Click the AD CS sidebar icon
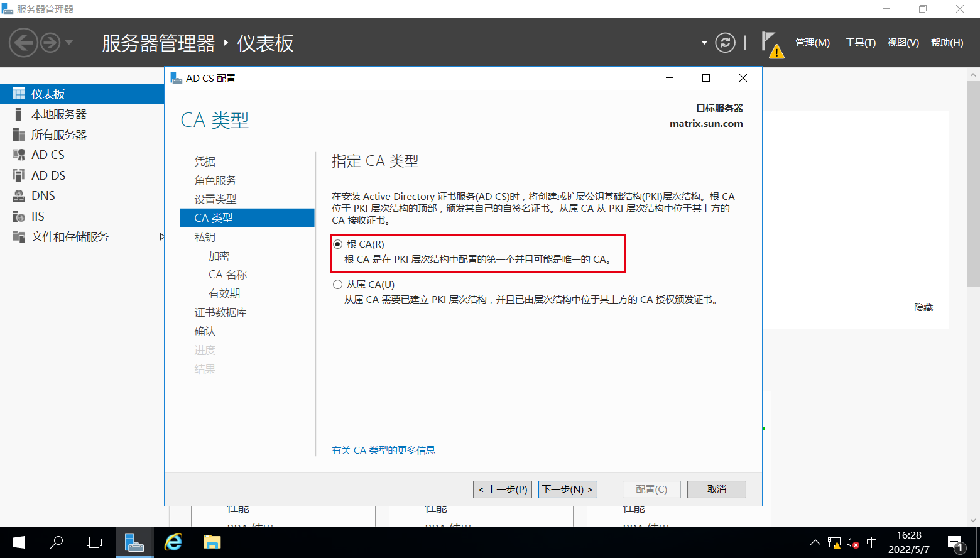This screenshot has height=558, width=980. point(19,155)
